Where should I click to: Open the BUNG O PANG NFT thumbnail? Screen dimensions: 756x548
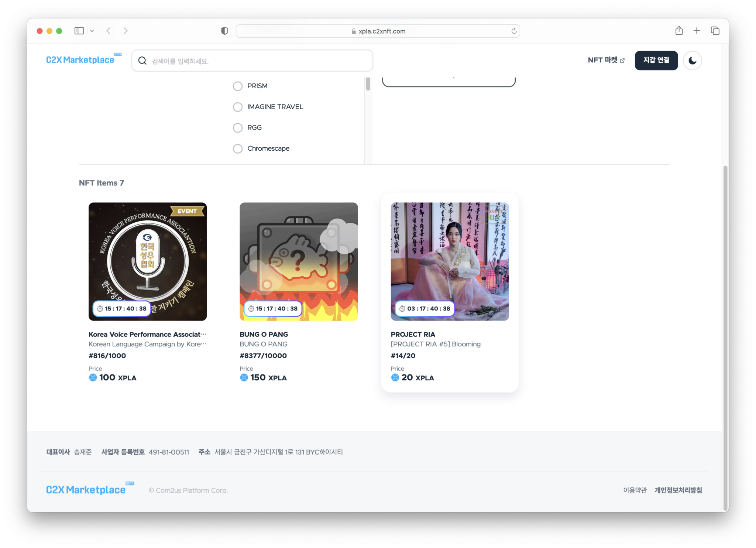pos(298,261)
